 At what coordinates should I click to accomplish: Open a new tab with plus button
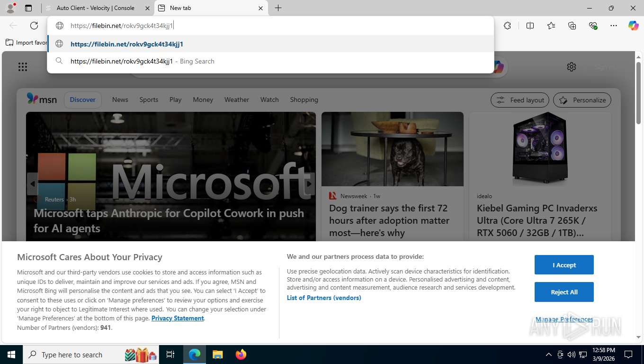pos(278,8)
